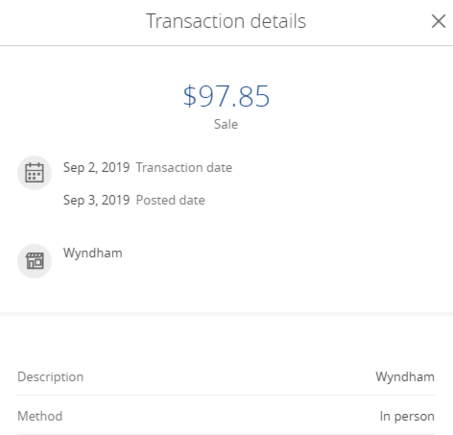Click the merchant storefront icon
Image resolution: width=453 pixels, height=435 pixels.
click(x=34, y=261)
